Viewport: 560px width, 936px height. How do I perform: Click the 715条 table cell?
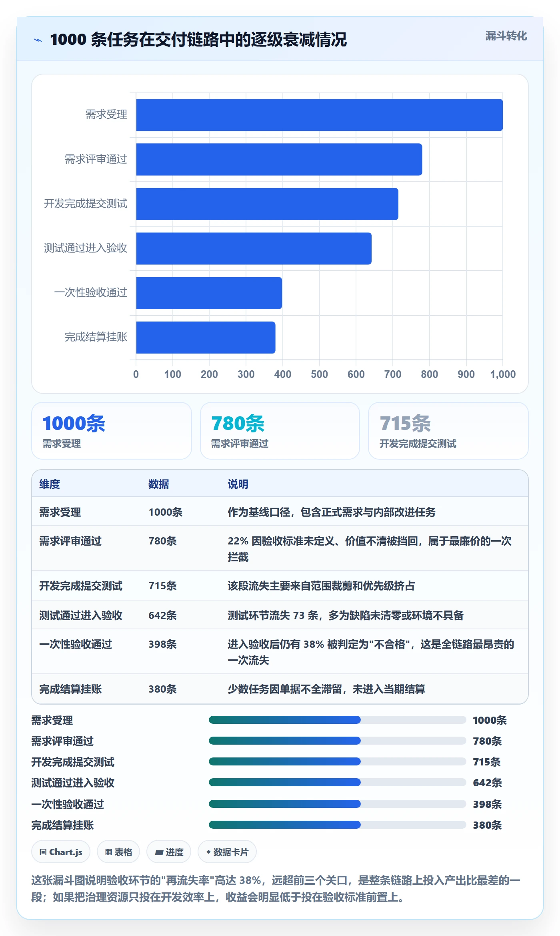[x=162, y=586]
